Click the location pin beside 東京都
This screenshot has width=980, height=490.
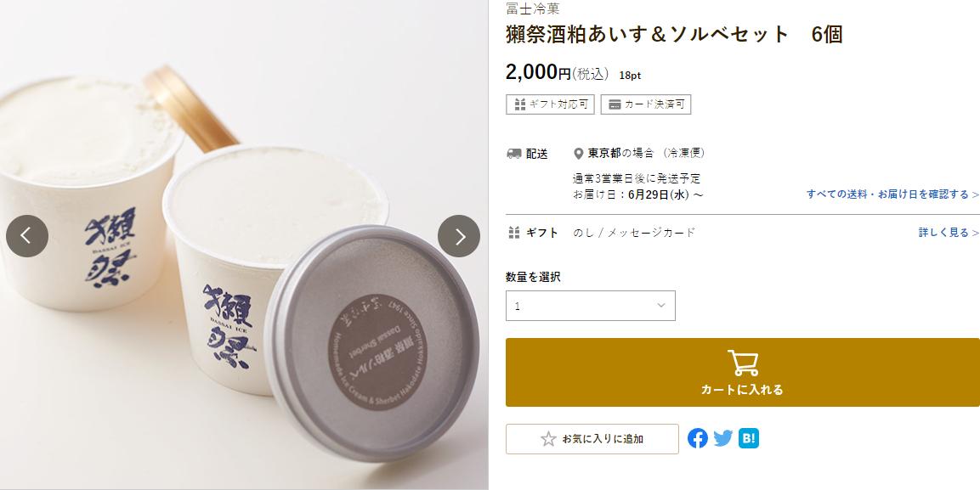click(x=578, y=154)
